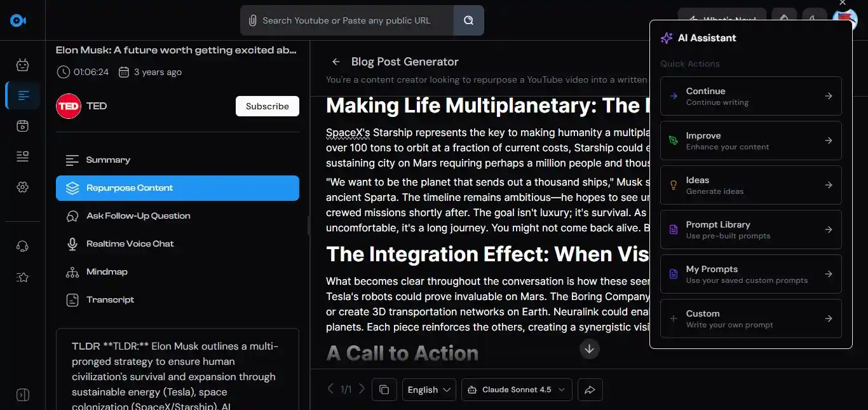Click the Subscribe button
This screenshot has height=410, width=868.
[267, 106]
